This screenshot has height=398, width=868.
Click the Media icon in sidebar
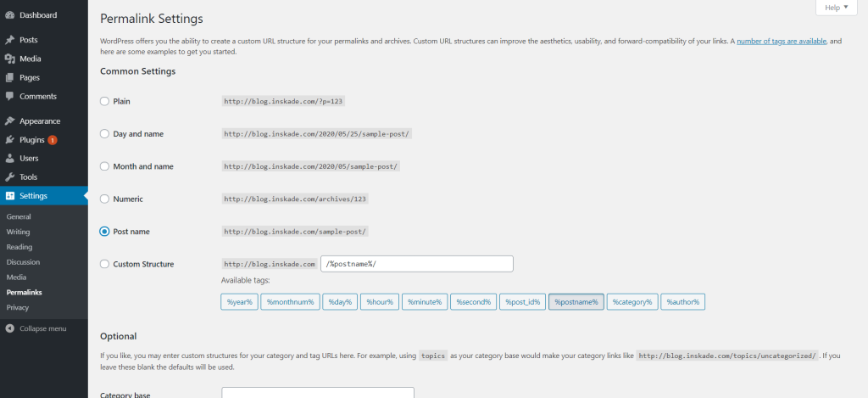click(x=9, y=59)
